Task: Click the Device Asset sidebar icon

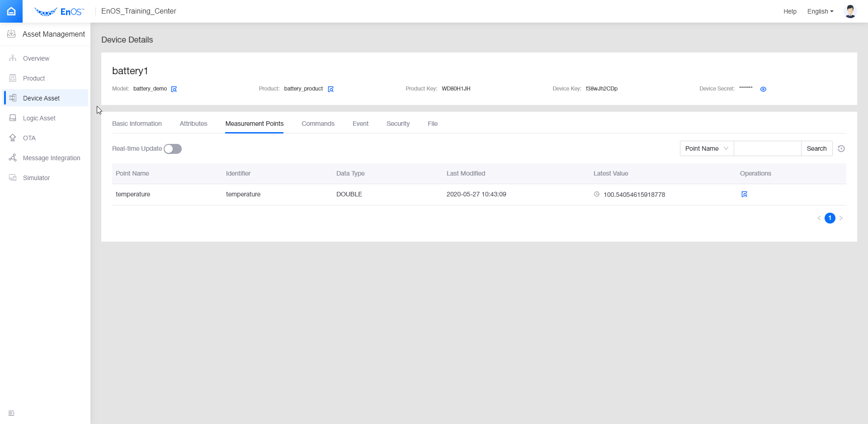Action: 13,98
